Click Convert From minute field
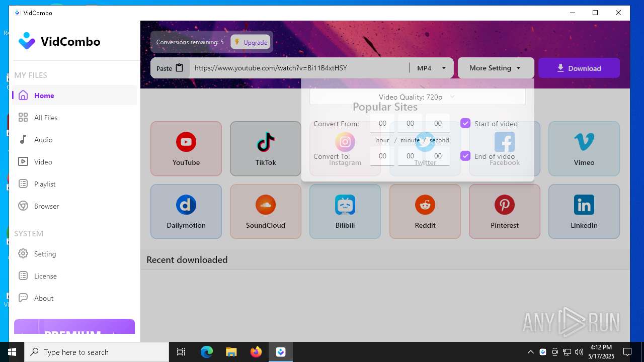644x362 pixels. tap(410, 123)
